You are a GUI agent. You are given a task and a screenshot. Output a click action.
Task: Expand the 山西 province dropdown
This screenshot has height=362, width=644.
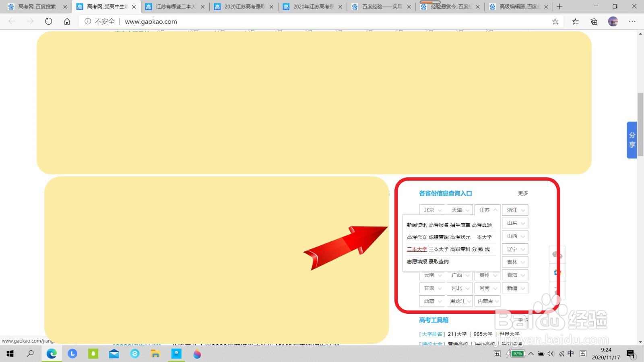click(515, 236)
